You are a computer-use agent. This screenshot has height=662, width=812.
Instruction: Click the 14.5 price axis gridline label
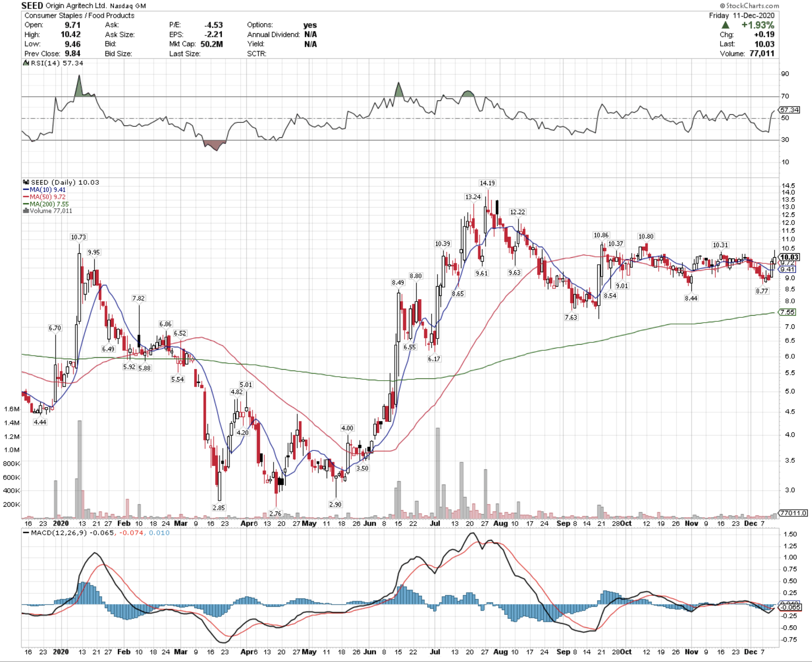[788, 186]
